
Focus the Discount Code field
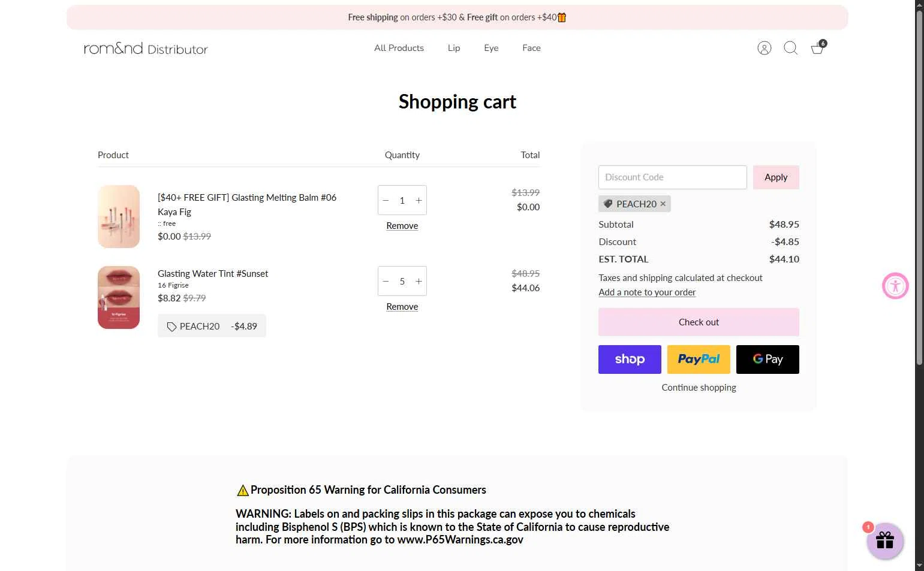click(672, 177)
